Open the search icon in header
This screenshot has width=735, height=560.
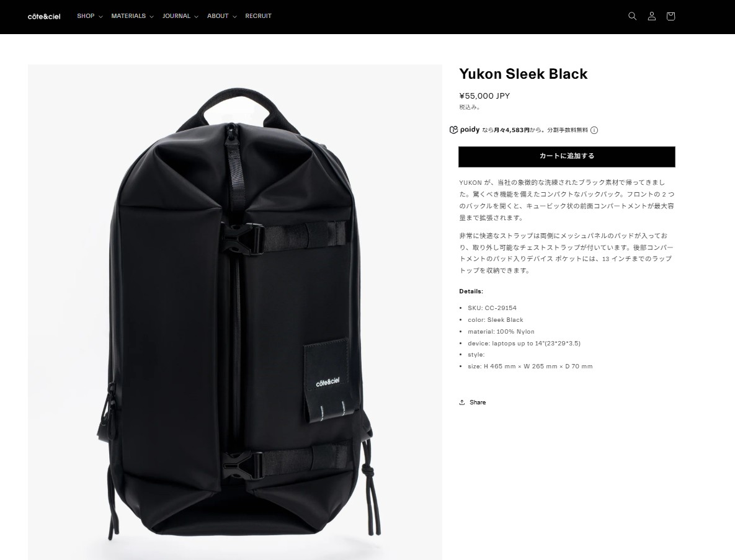tap(632, 16)
